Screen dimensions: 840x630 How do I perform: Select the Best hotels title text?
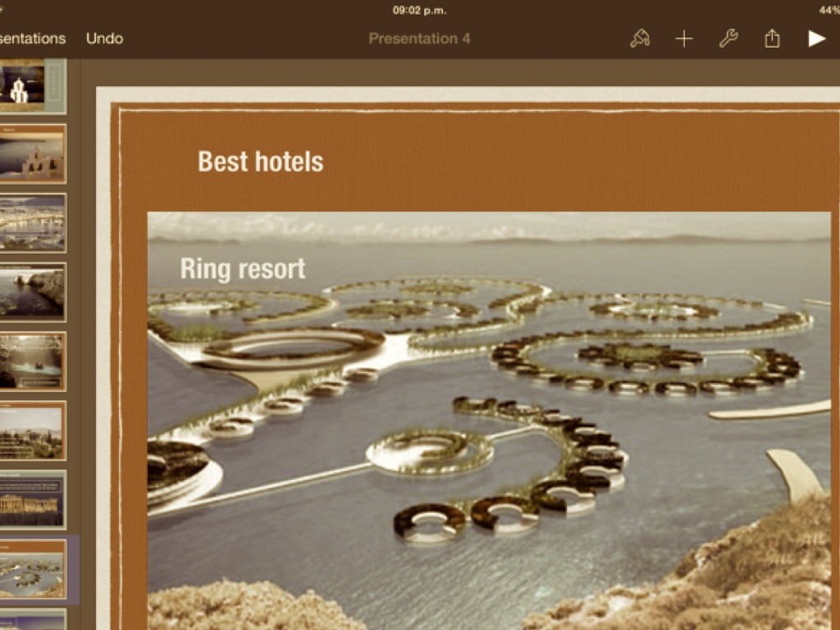[x=261, y=162]
